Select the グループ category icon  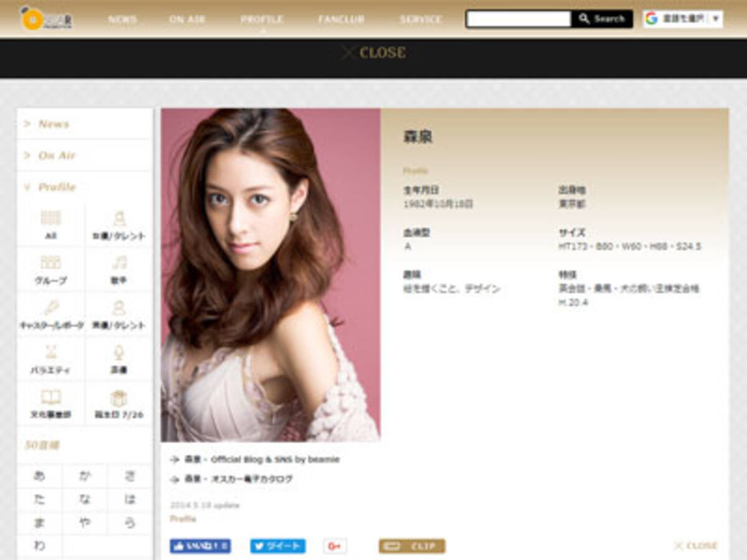point(51,269)
